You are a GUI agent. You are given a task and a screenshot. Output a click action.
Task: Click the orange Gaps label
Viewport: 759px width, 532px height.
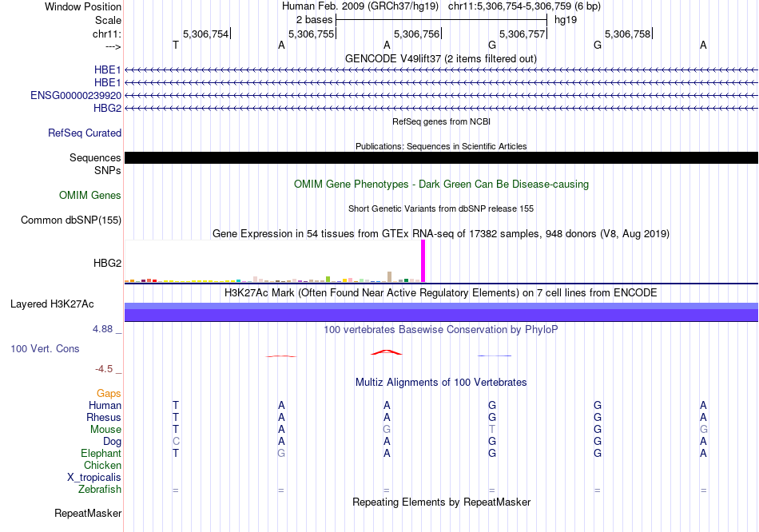(109, 394)
